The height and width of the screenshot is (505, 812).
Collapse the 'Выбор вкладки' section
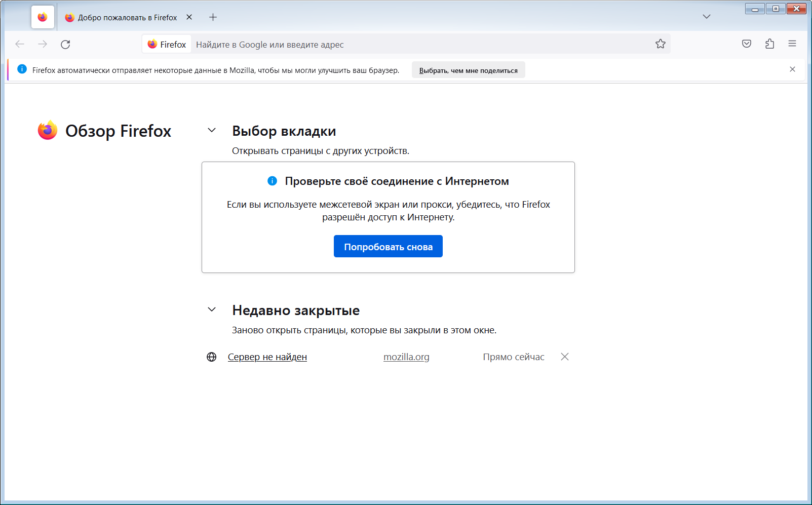[x=212, y=131]
